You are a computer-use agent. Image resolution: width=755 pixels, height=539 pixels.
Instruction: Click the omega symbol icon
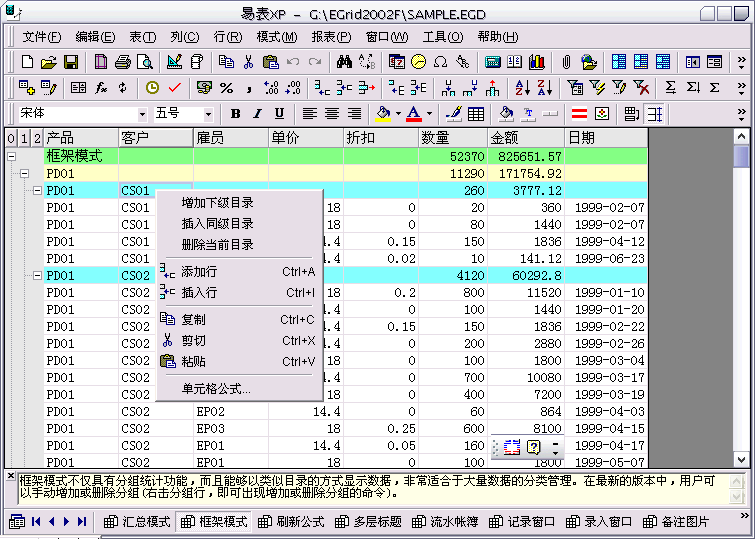pos(440,62)
